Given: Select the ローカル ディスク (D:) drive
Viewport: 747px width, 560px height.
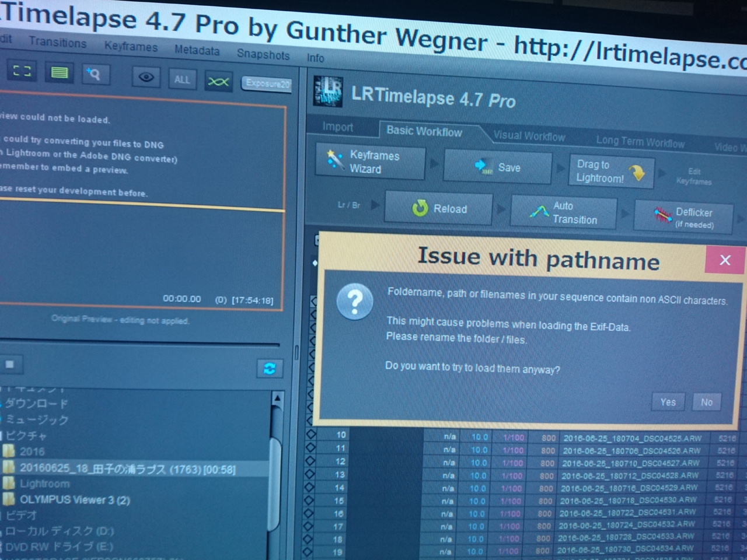Looking at the screenshot, I should pyautogui.click(x=60, y=531).
